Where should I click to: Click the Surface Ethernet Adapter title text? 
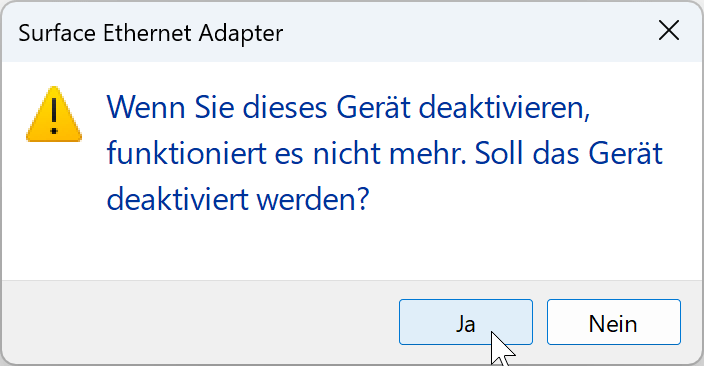[x=150, y=33]
